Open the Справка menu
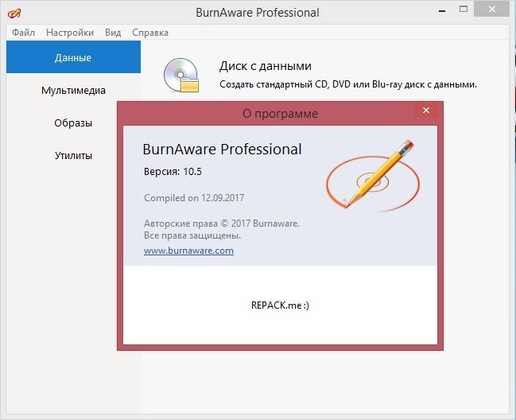The height and width of the screenshot is (420, 516). coord(150,33)
